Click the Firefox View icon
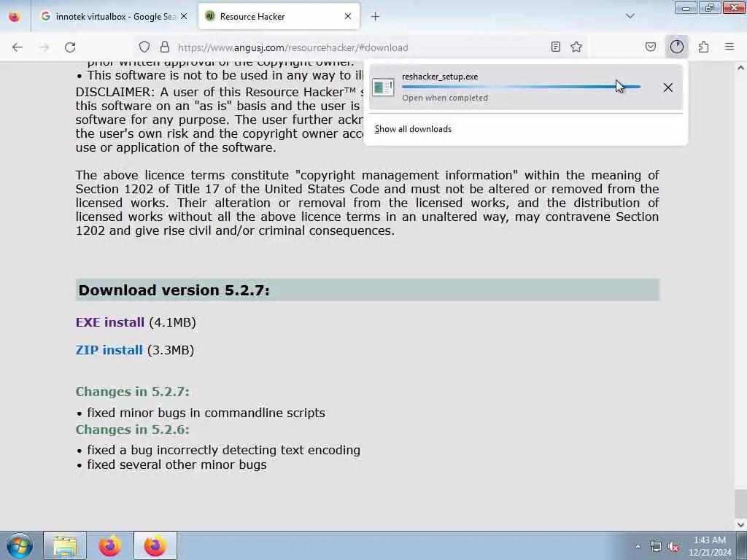The height and width of the screenshot is (560, 747). pos(15,17)
